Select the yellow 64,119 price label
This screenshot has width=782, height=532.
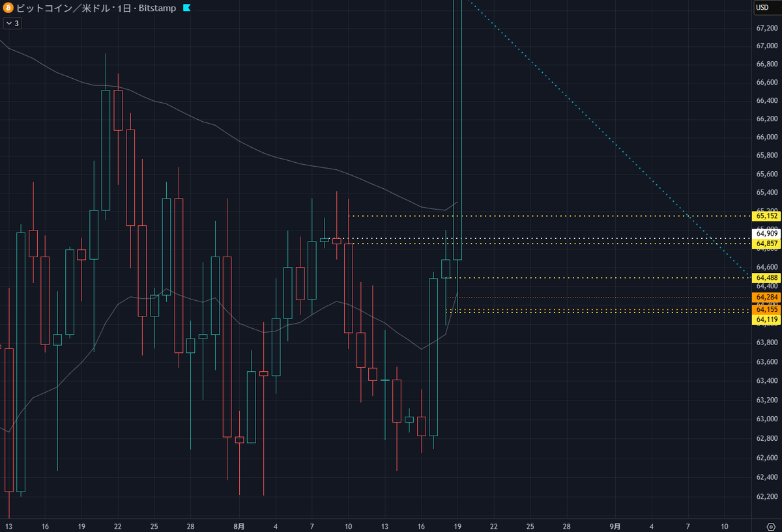click(x=766, y=320)
